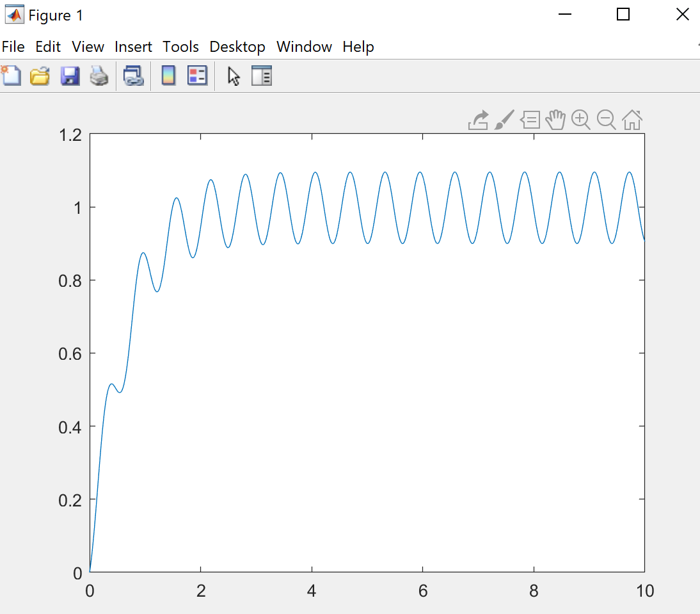Activate the Brush data tool on the axes toolbar
The width and height of the screenshot is (700, 614).
(504, 120)
